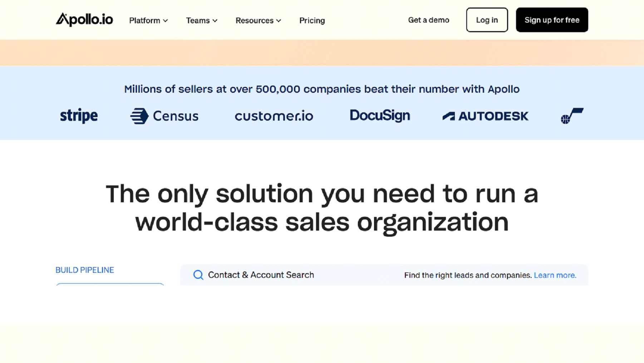Viewport: 644px width, 363px height.
Task: Click the Sign up for free button
Action: (552, 20)
